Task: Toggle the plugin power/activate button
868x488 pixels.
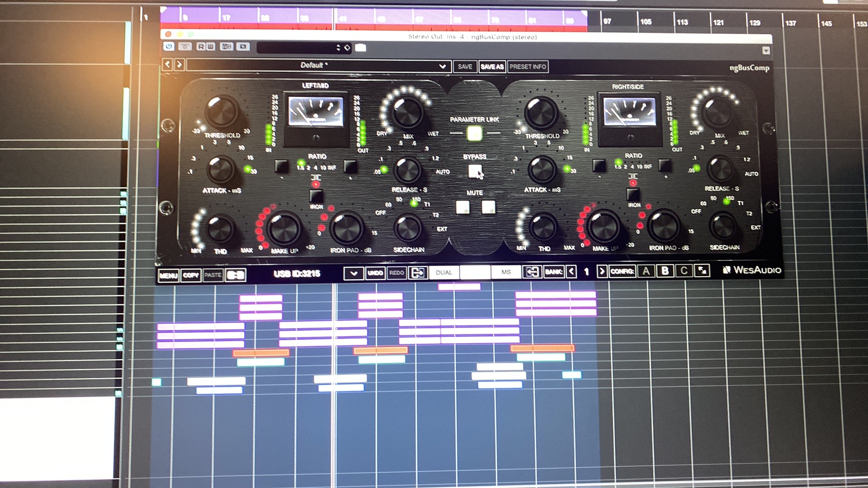Action: tap(169, 47)
